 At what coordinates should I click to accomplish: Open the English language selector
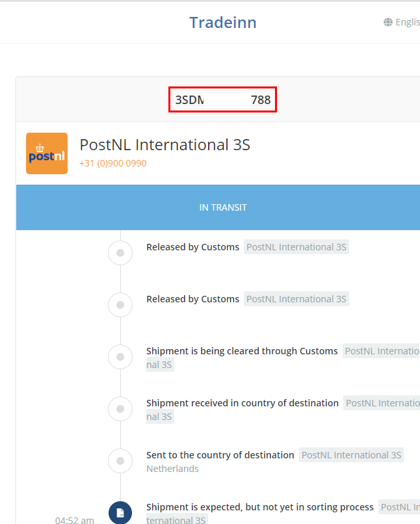402,22
